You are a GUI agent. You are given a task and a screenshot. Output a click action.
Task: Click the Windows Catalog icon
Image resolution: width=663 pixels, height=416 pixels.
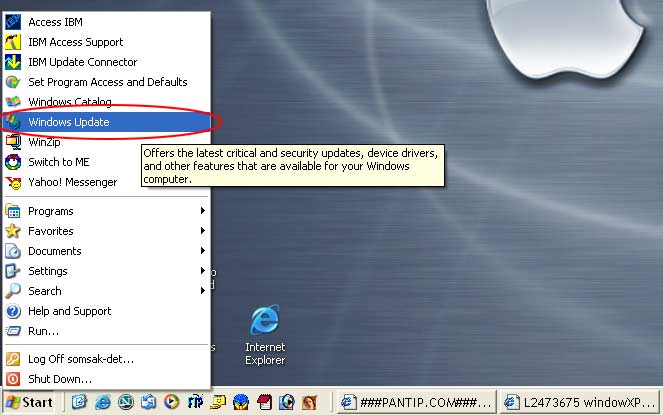pyautogui.click(x=13, y=101)
